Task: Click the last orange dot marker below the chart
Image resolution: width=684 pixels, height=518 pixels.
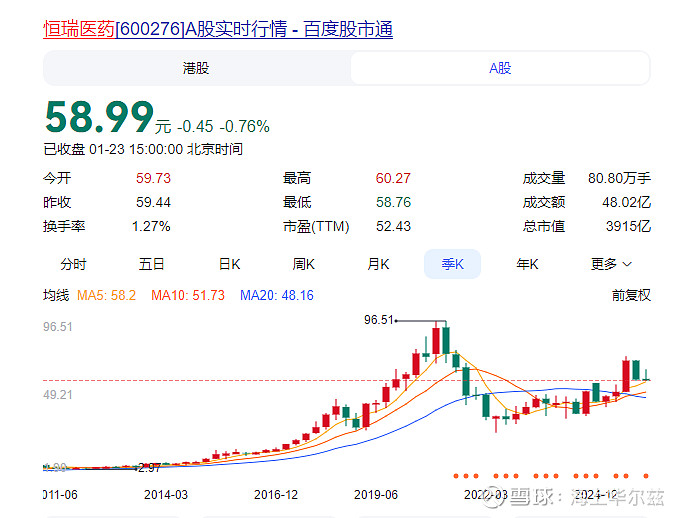Action: point(646,476)
